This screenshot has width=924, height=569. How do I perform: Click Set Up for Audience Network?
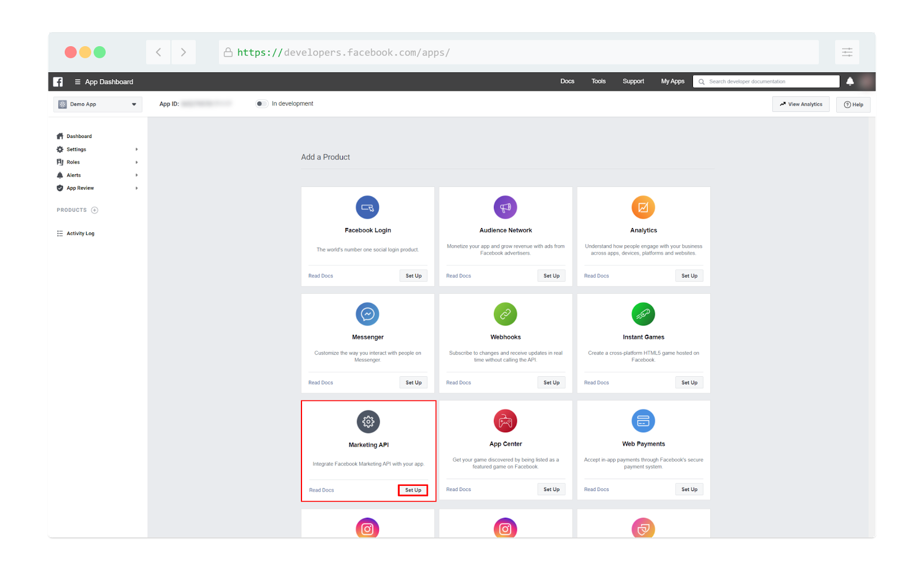pyautogui.click(x=552, y=276)
